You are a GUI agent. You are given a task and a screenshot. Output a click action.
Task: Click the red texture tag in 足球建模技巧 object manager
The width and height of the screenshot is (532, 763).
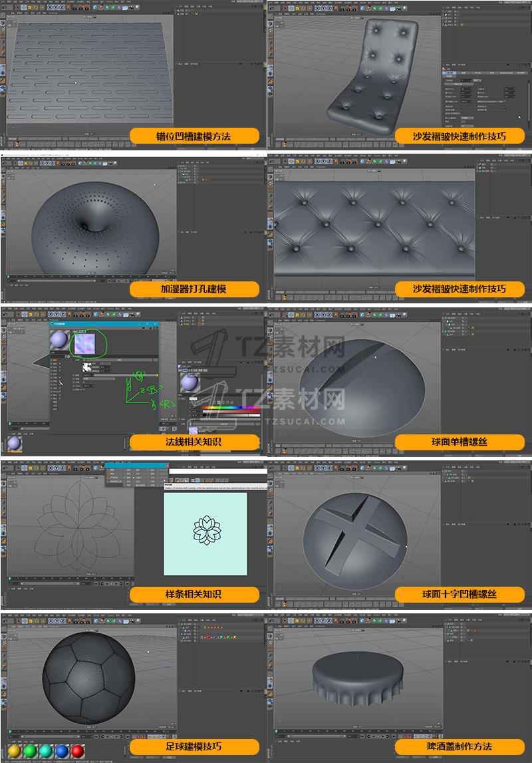208,637
